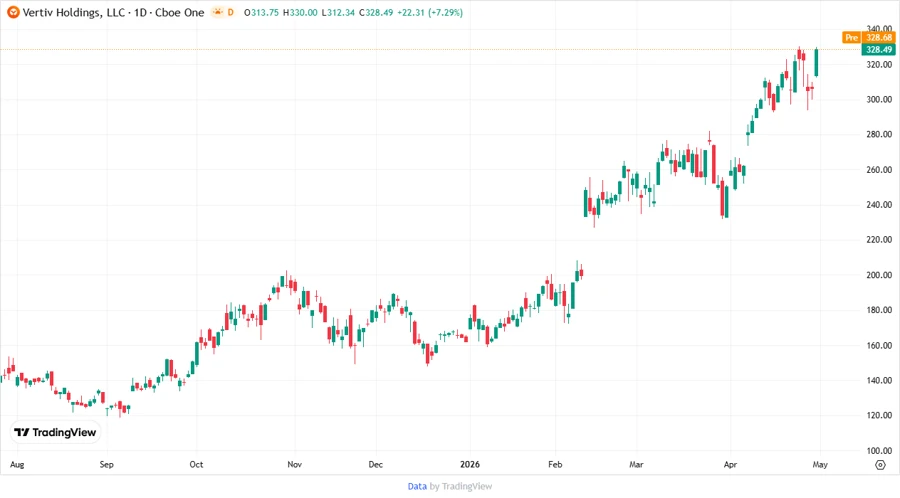Screen dimensions: 900x498
Task: Click the Vertiv Holdings orange logo icon
Action: click(13, 12)
